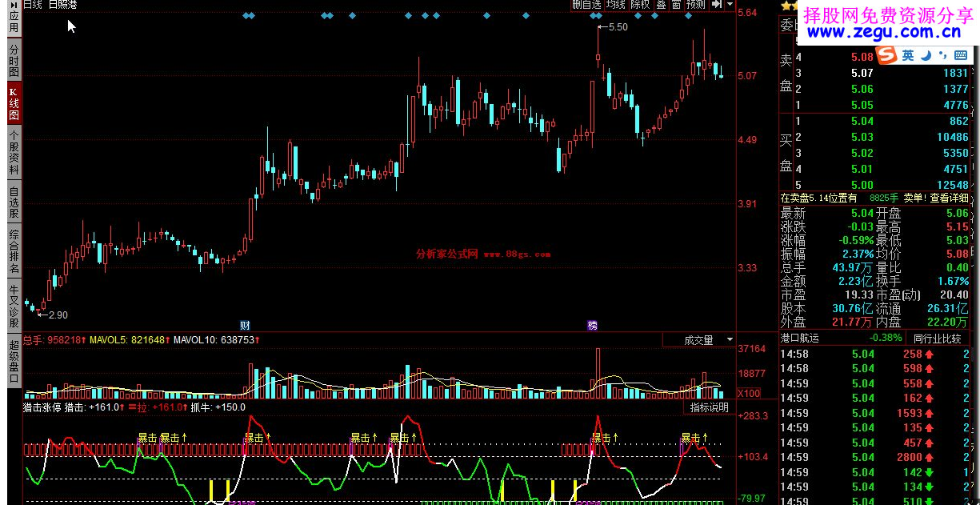The image size is (980, 505).
Task: Toggle the Sogou punctuation icon
Action: [x=942, y=55]
